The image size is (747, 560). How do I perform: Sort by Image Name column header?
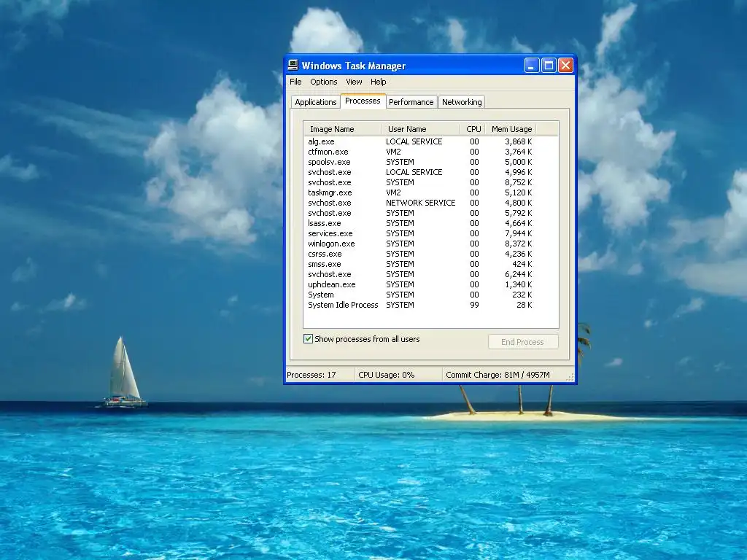pyautogui.click(x=343, y=129)
